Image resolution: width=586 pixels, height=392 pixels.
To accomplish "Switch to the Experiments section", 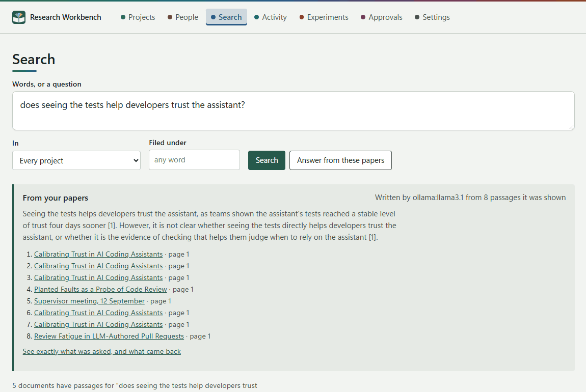I will click(324, 17).
